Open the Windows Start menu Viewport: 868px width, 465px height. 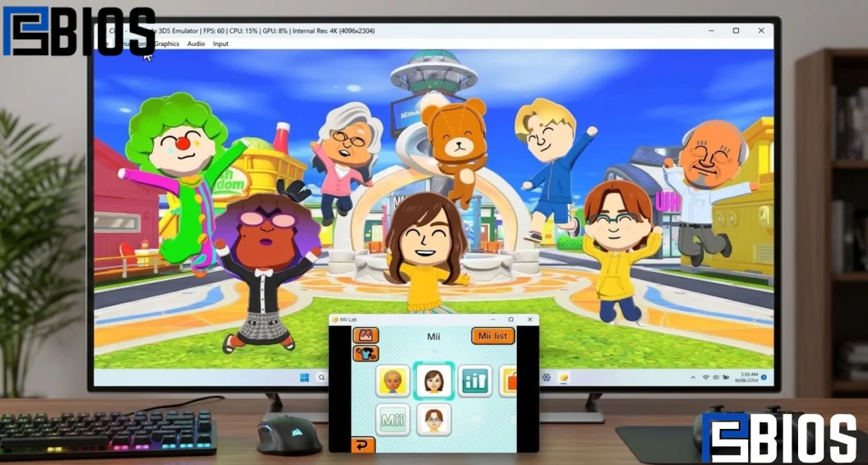[x=304, y=378]
